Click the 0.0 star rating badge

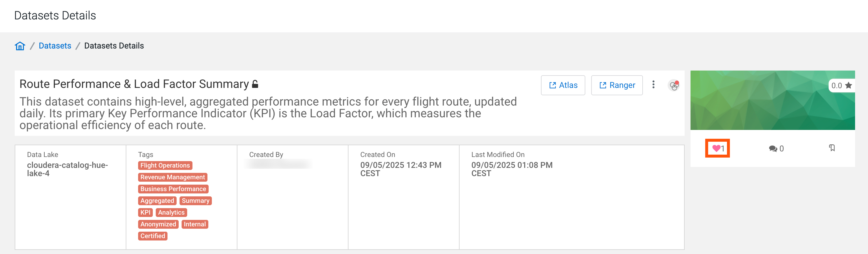tap(841, 86)
